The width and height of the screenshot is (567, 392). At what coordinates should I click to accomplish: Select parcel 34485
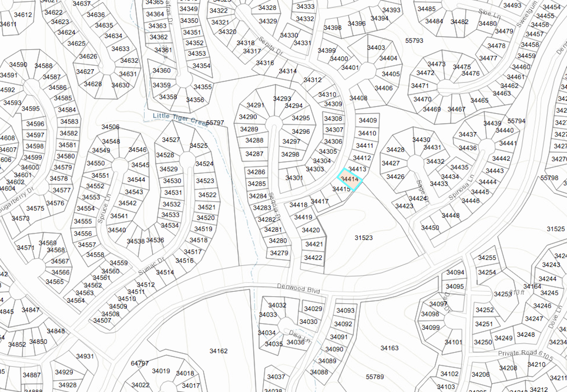coord(427,9)
